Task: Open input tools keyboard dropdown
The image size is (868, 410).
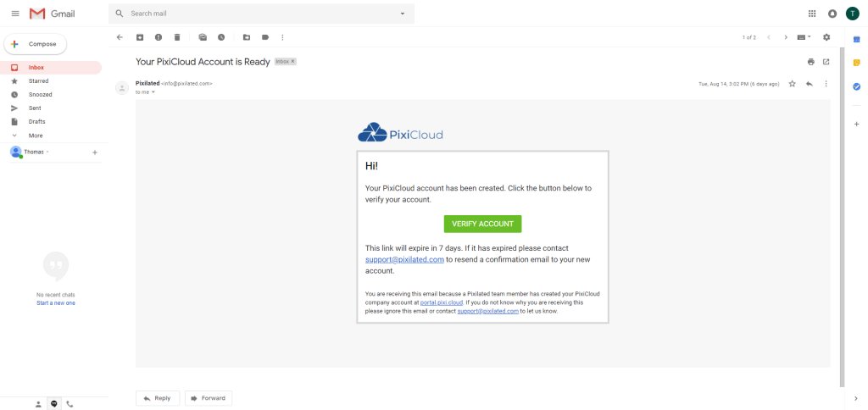Action: [x=804, y=37]
